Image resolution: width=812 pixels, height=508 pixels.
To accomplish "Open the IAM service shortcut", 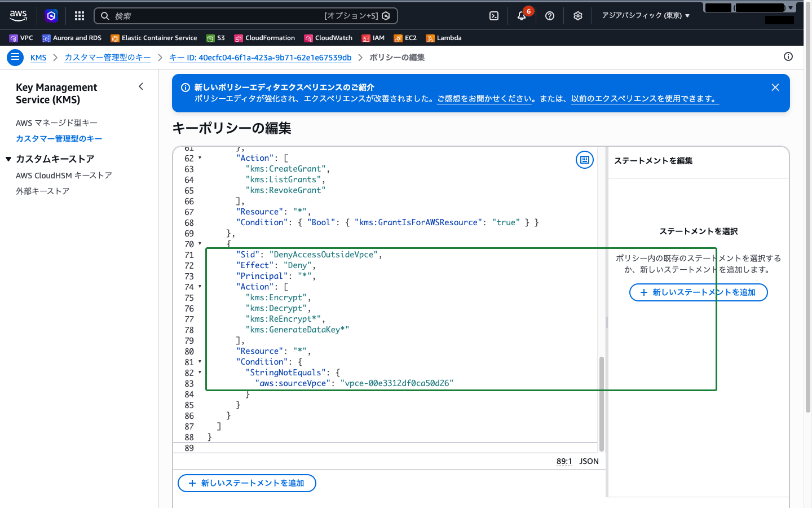I will tap(373, 38).
